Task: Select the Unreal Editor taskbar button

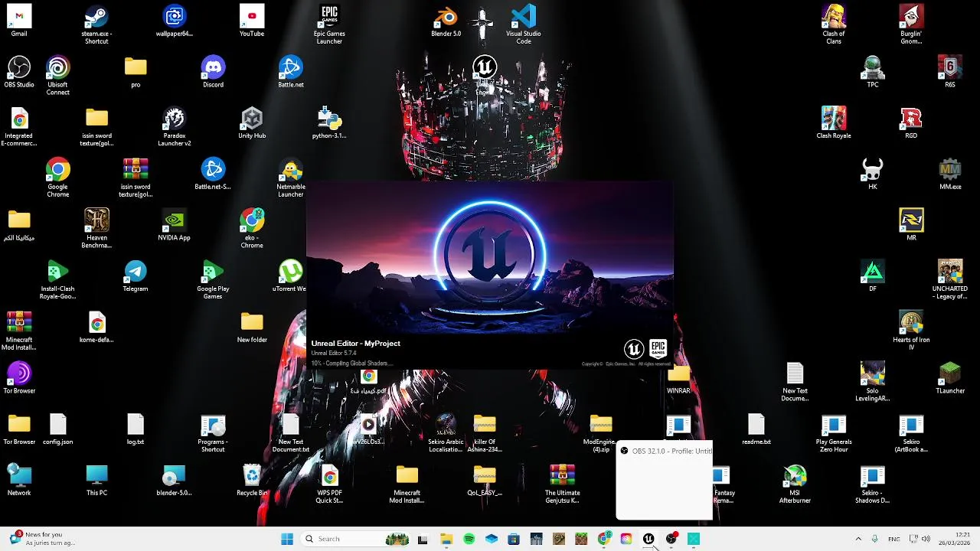Action: [x=648, y=539]
